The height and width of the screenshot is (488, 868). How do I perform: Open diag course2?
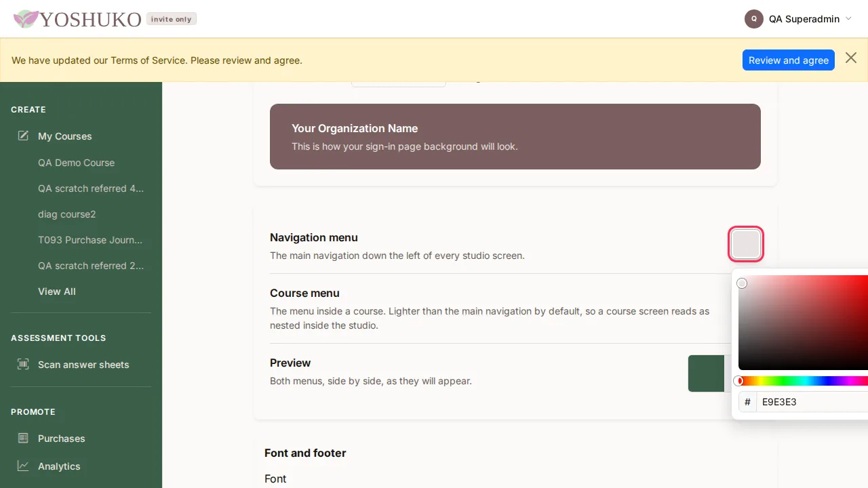click(67, 214)
